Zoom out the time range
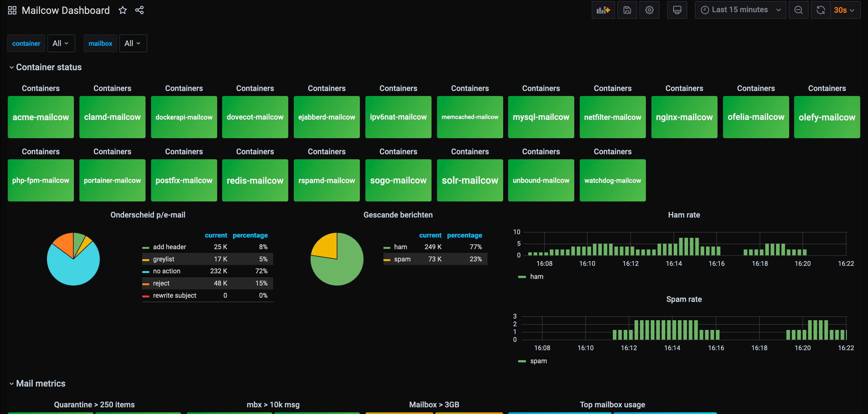868x414 pixels. 798,10
